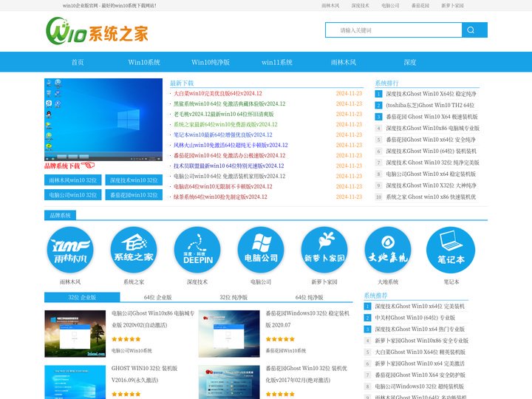The image size is (532, 399).
Task: Open the 新萝卜家园 brand circle icon
Action: pyautogui.click(x=324, y=250)
